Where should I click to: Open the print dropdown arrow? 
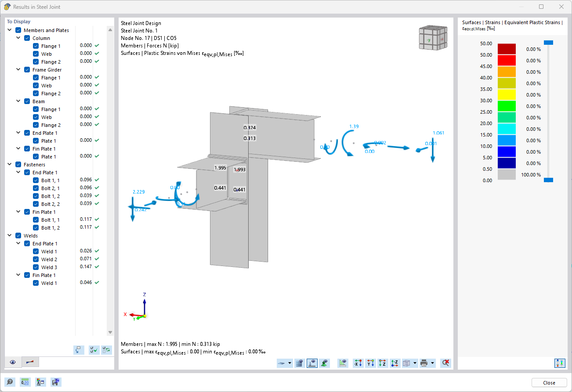pyautogui.click(x=432, y=363)
